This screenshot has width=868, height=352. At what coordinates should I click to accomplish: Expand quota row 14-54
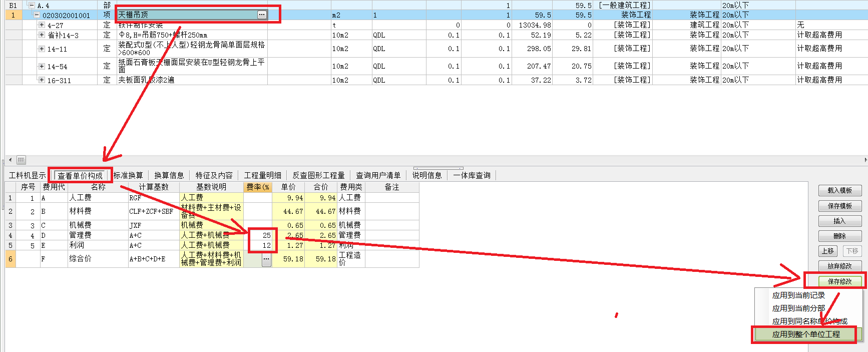pyautogui.click(x=42, y=66)
